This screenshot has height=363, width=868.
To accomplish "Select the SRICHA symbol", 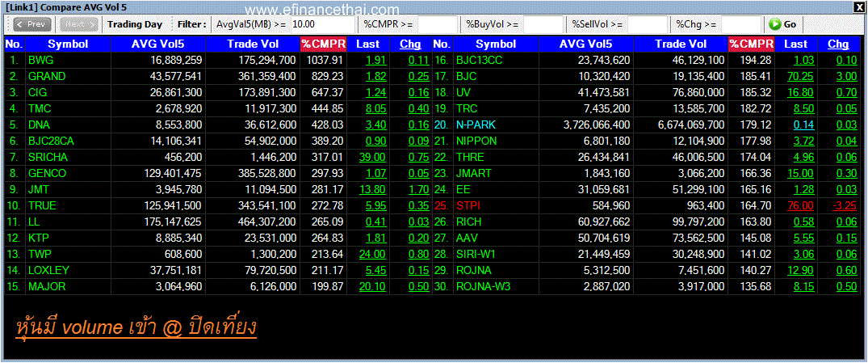I will coord(48,158).
